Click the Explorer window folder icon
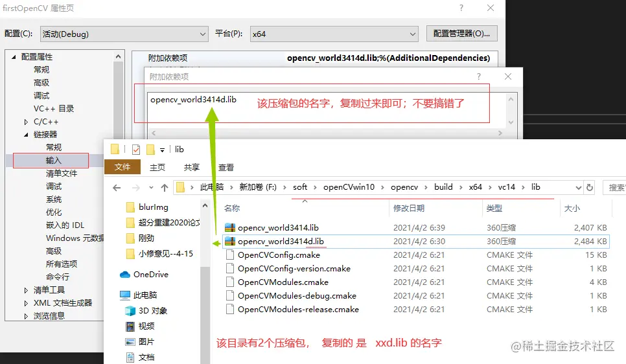The image size is (626, 364). (115, 149)
